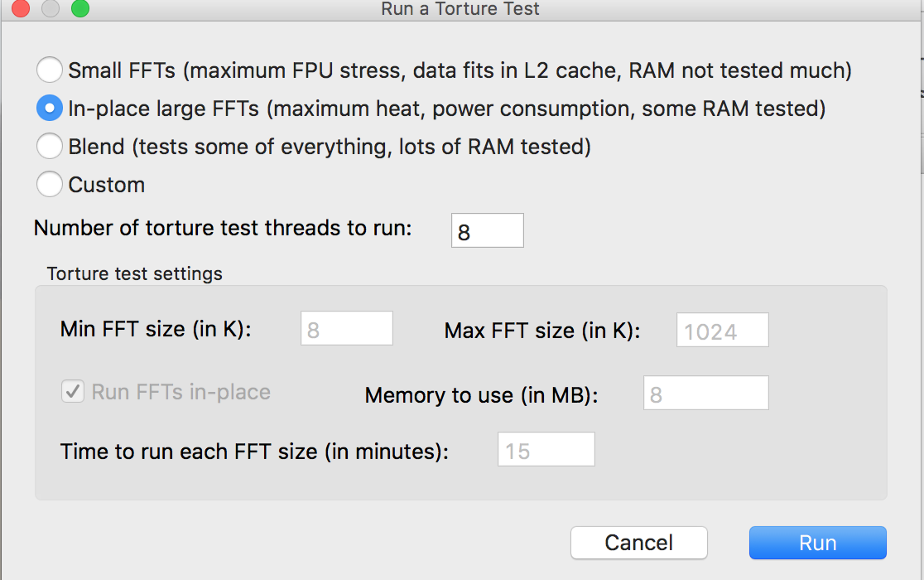Click the Max FFT size input box
The height and width of the screenshot is (580, 924).
722,330
